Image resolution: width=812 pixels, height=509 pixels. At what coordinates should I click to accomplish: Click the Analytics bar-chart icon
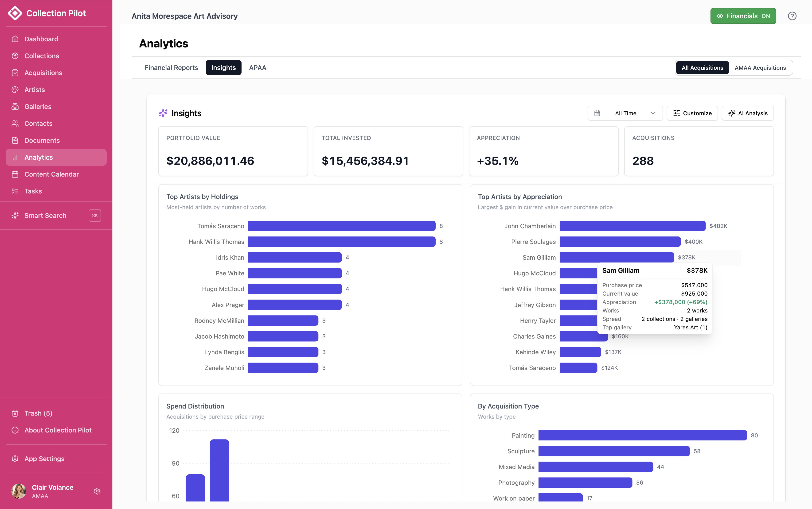coord(15,157)
